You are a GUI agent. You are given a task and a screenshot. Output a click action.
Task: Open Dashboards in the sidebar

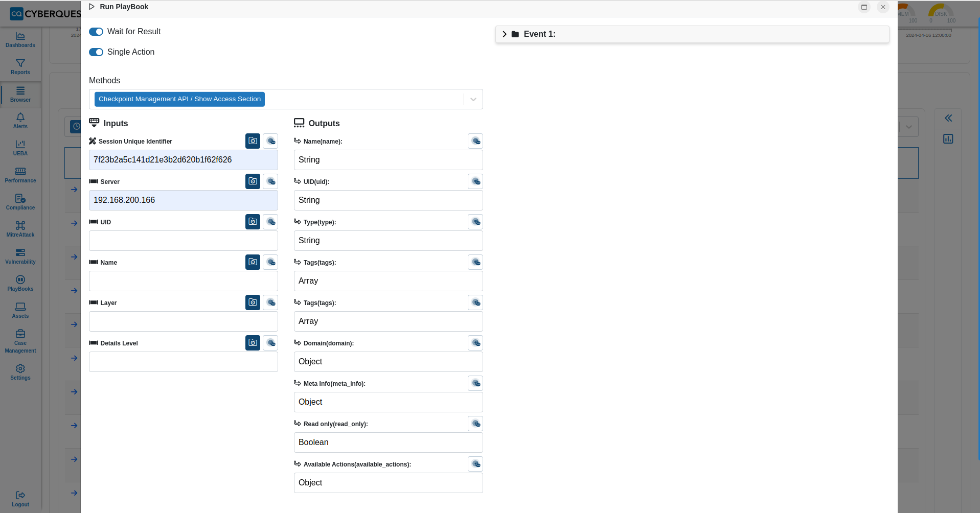[x=20, y=40]
